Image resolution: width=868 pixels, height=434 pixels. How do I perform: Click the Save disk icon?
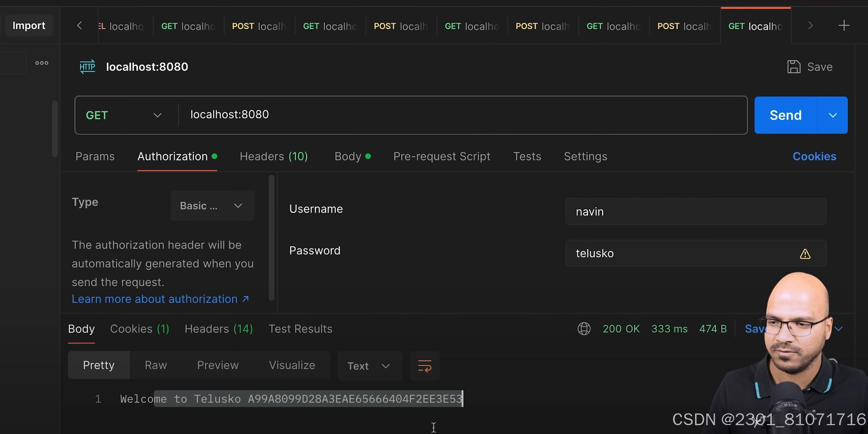[x=794, y=66]
